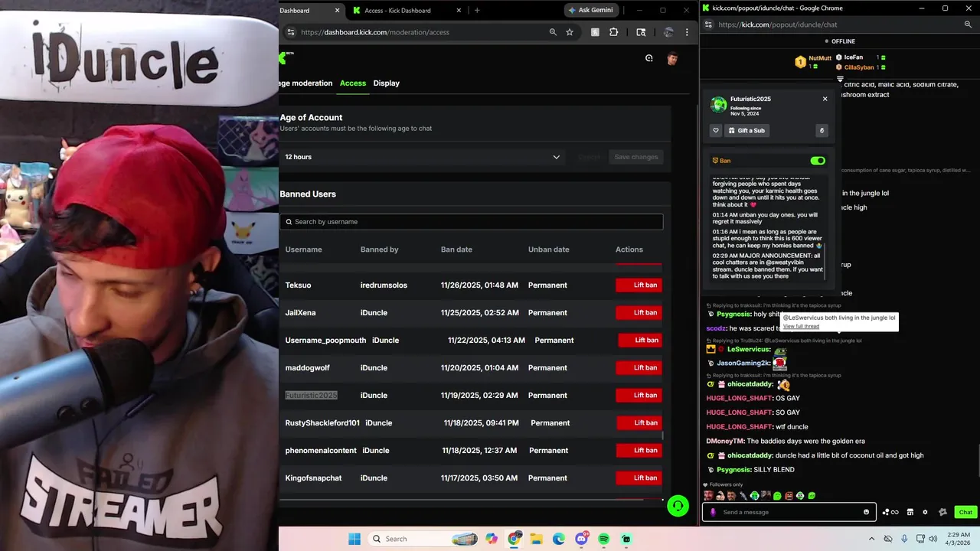980x551 pixels.
Task: Click heart follow icon on user card
Action: (x=716, y=130)
